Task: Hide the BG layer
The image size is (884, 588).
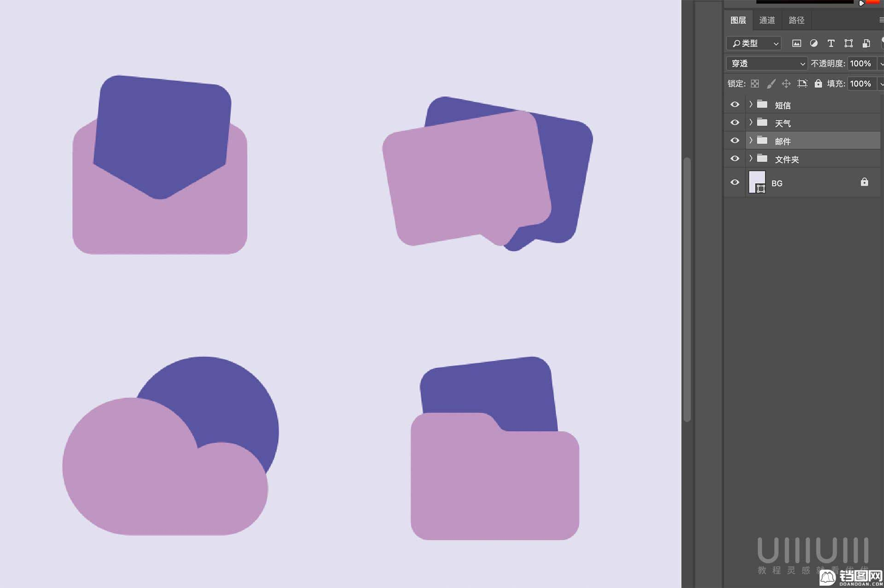Action: 735,182
